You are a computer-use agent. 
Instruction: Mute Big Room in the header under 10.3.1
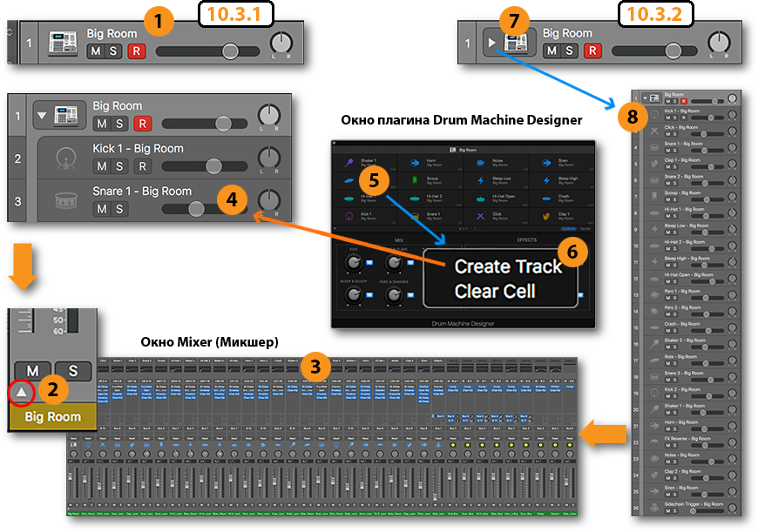coord(96,51)
